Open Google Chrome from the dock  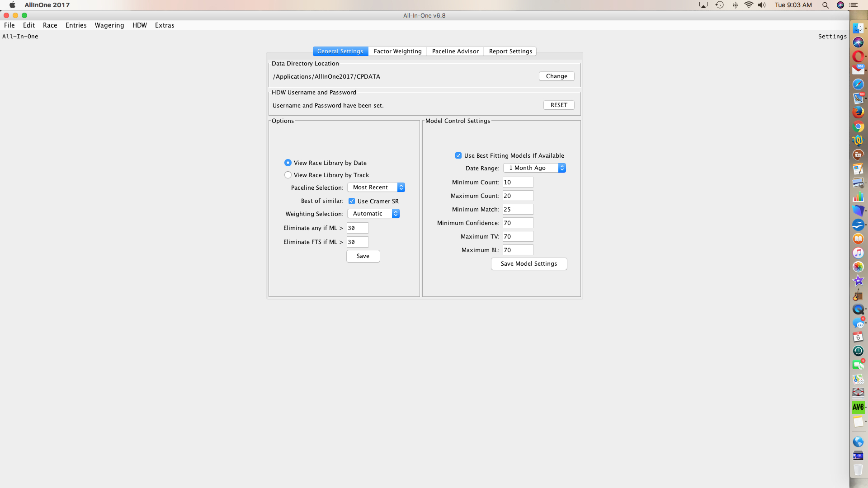tap(858, 127)
